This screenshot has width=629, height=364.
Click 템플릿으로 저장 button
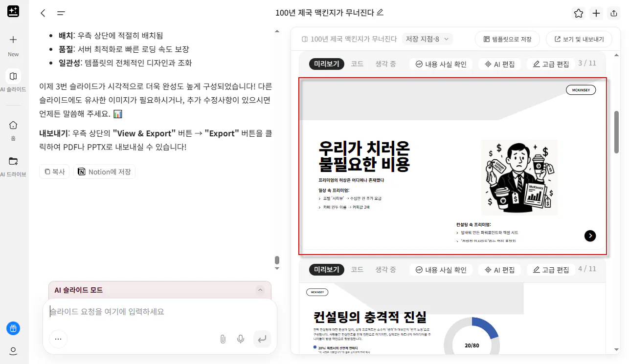pyautogui.click(x=507, y=39)
